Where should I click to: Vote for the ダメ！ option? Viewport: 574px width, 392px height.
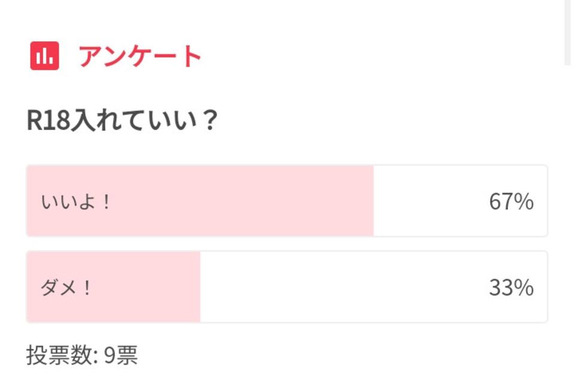tap(286, 287)
